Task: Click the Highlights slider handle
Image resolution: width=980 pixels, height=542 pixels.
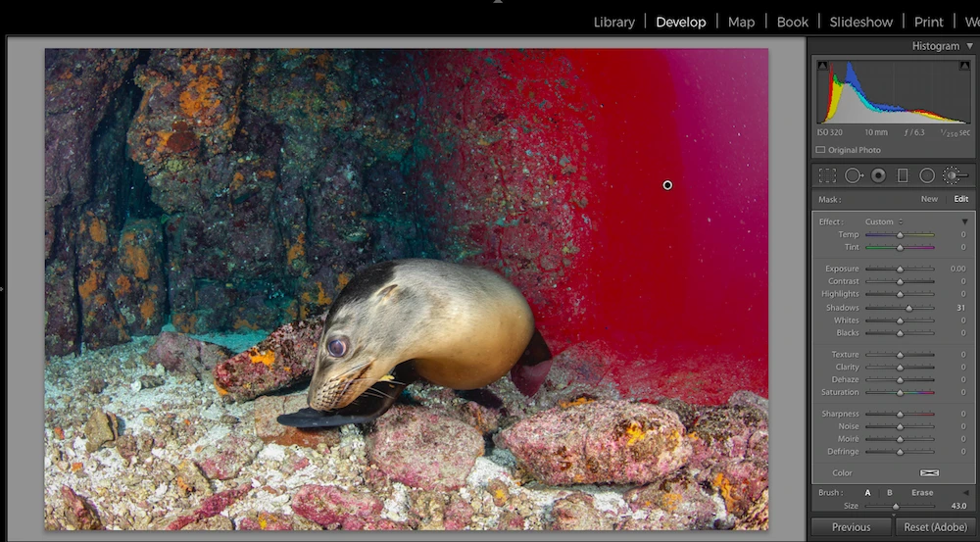Action: [x=900, y=294]
